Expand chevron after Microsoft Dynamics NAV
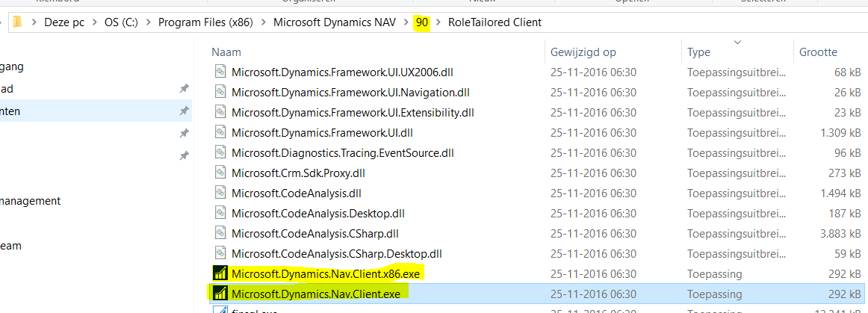This screenshot has width=868, height=313. 406,22
